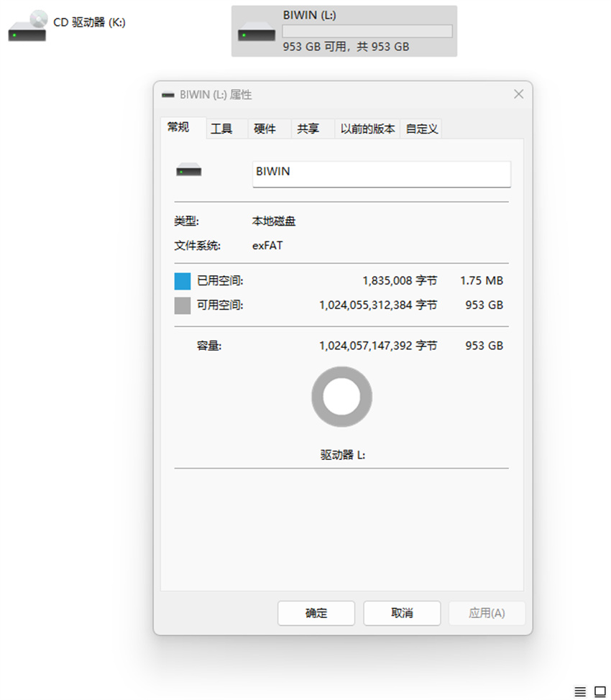Image resolution: width=611 pixels, height=700 pixels.
Task: Select the 常规 tab
Action: tap(180, 128)
